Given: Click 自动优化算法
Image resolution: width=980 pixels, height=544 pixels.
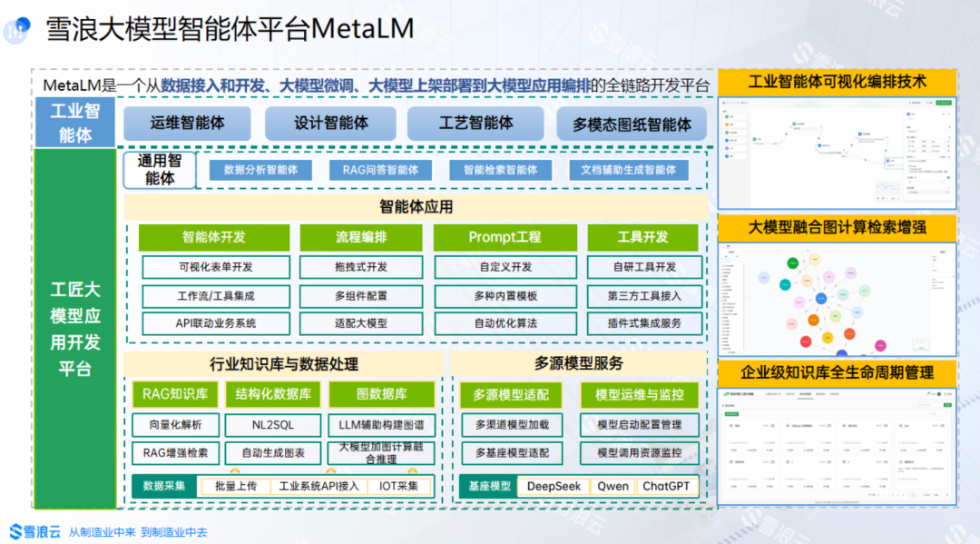Looking at the screenshot, I should point(505,323).
